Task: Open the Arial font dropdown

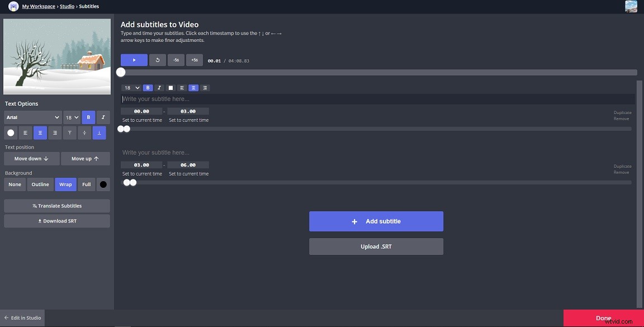Action: [x=32, y=117]
